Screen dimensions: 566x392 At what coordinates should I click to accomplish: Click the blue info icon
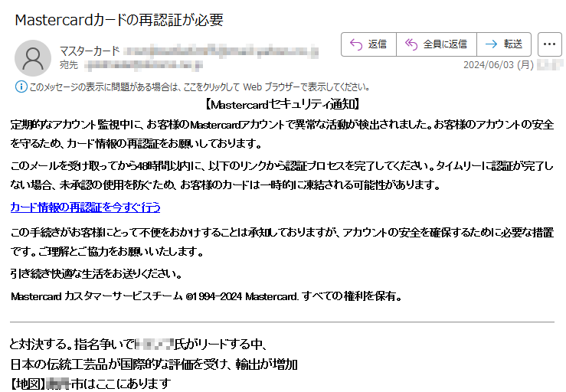(x=21, y=87)
